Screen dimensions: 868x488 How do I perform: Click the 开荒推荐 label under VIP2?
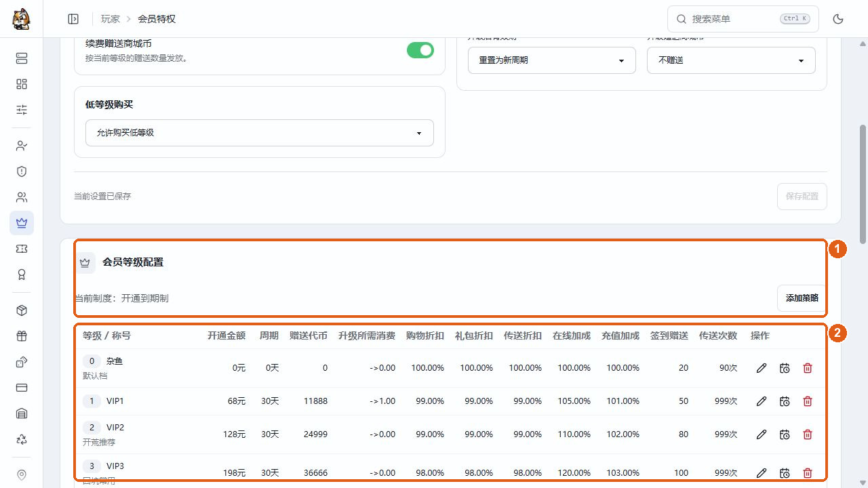(99, 442)
